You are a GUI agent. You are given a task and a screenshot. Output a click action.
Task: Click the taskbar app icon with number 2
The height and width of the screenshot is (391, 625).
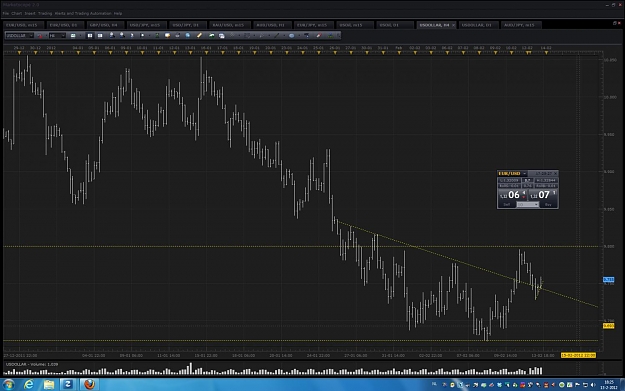pyautogui.click(x=68, y=385)
